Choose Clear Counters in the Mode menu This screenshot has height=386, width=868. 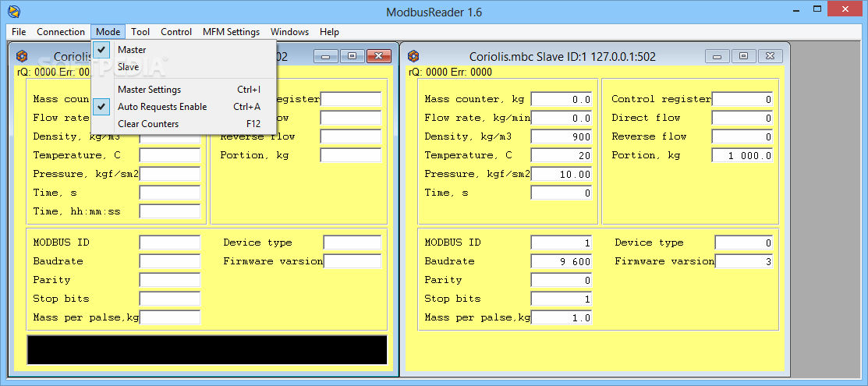[x=183, y=124]
